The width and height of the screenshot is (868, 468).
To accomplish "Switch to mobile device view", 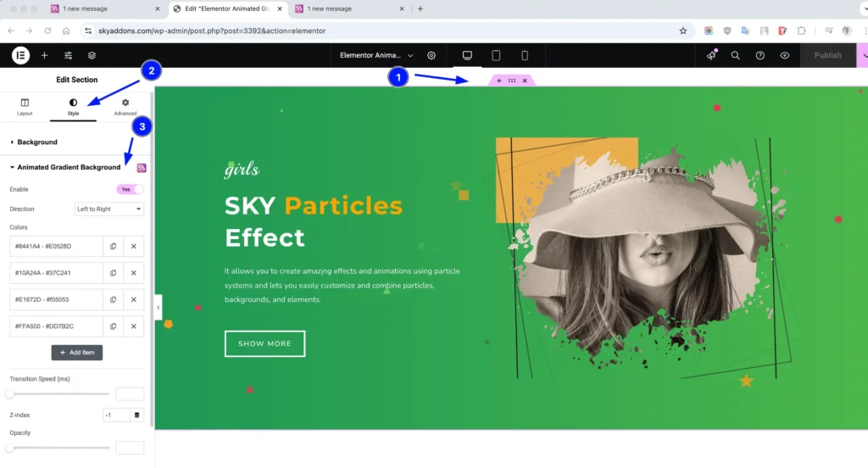I will (525, 55).
